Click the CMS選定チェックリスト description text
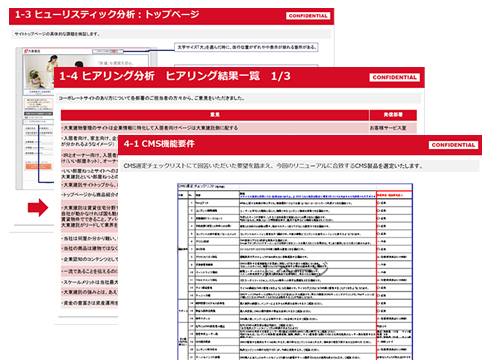Viewport: 500px width, 360px height. 273,166
